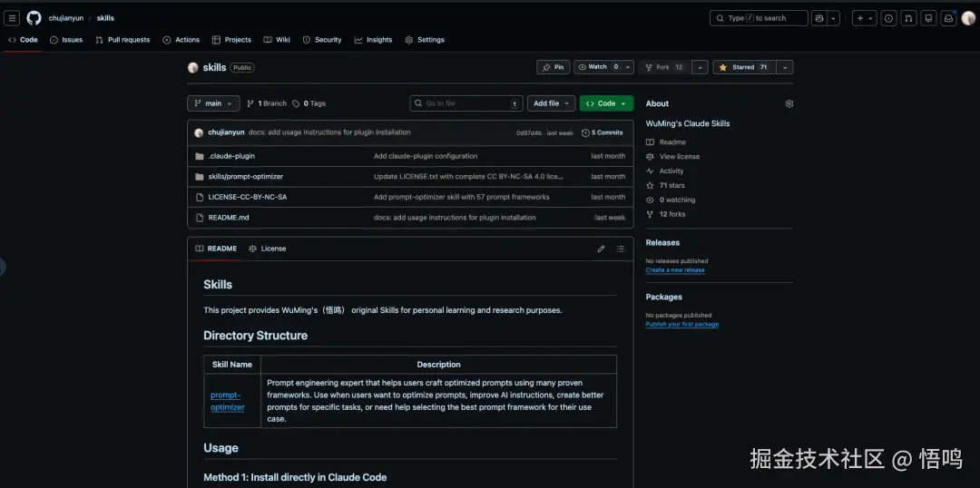The image size is (980, 488).
Task: Open pull requests icon in the header
Action: coord(908,18)
